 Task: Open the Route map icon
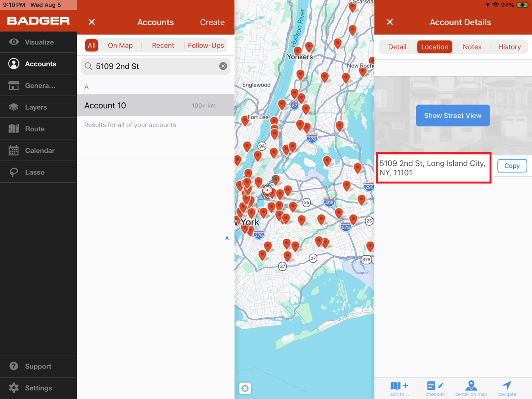tap(14, 129)
